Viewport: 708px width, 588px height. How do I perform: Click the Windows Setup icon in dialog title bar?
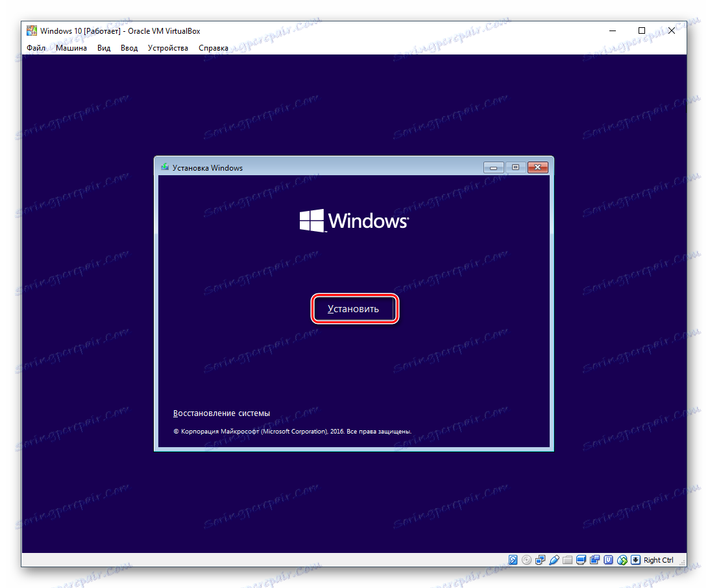(165, 167)
